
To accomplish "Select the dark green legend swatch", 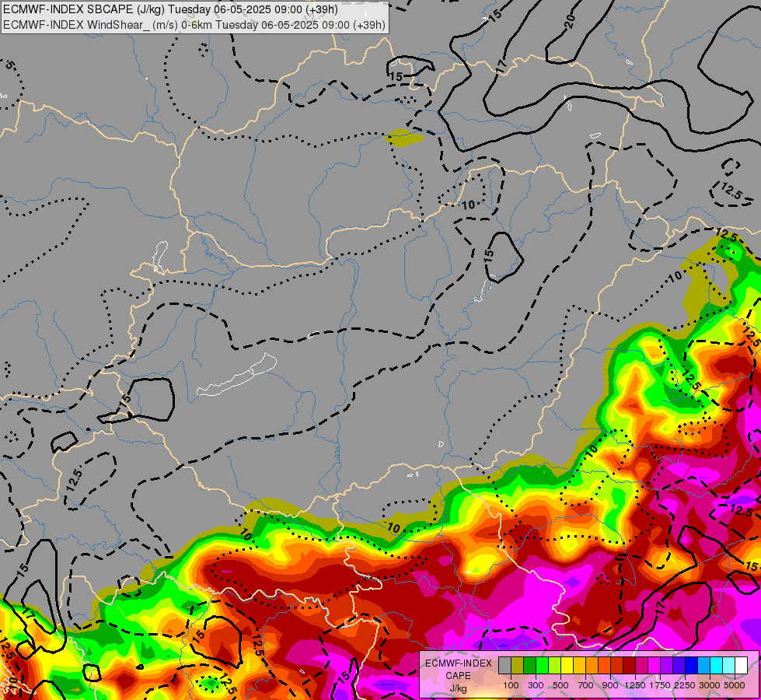I will (x=530, y=666).
